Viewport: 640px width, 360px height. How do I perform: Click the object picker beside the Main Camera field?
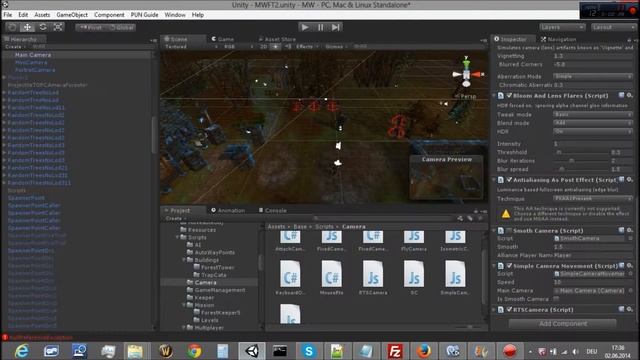[631, 291]
